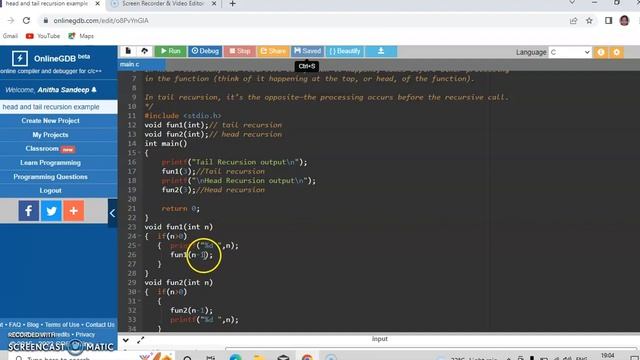Share on Facebook icon
The image size is (640, 360).
[29, 211]
